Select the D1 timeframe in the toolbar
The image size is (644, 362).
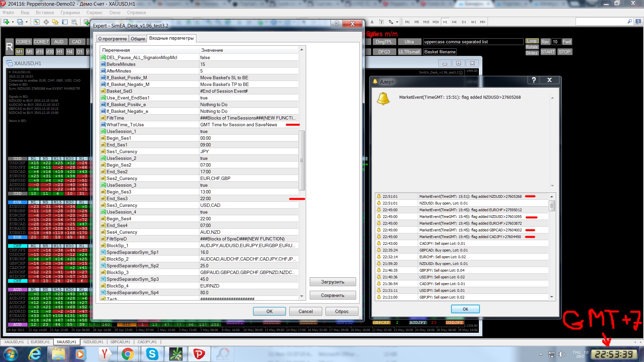tap(464, 22)
